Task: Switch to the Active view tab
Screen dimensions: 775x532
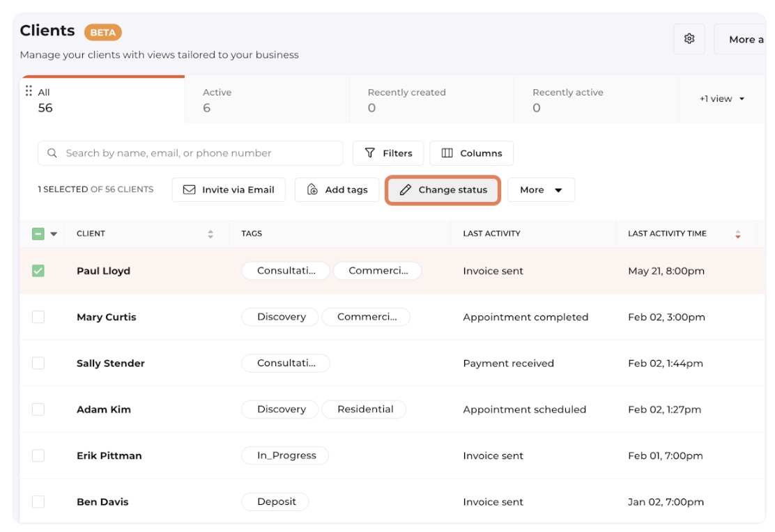Action: 267,100
